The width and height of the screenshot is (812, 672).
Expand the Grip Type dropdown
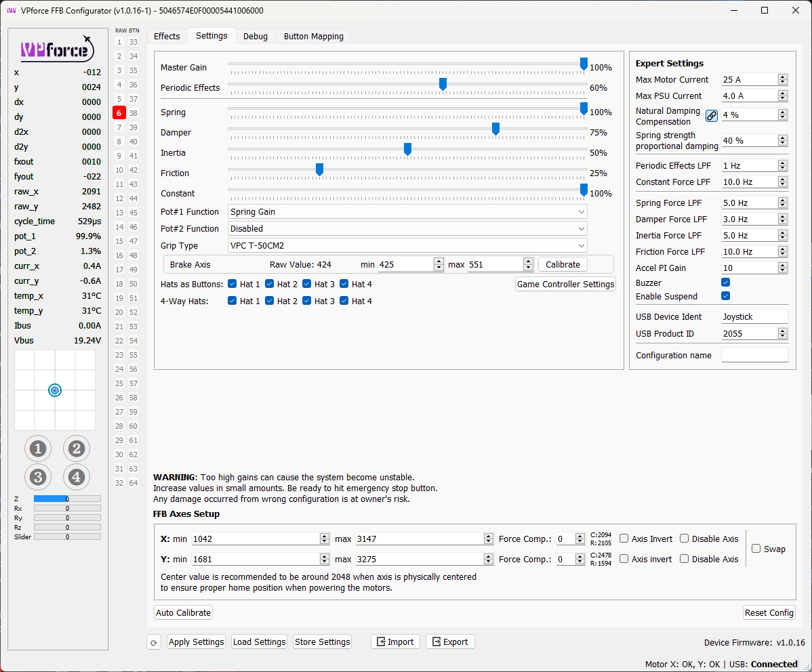tap(407, 245)
